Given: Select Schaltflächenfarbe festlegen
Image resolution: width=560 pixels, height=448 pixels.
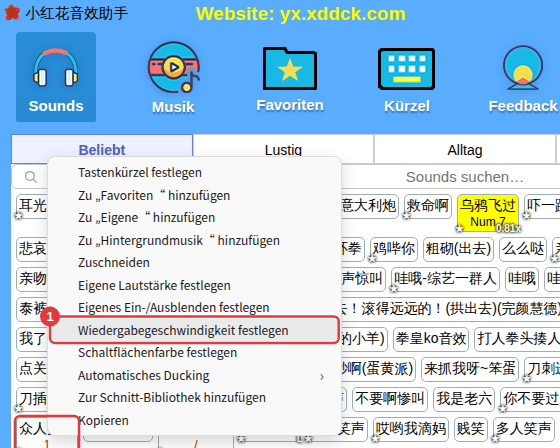Looking at the screenshot, I should point(194,353).
